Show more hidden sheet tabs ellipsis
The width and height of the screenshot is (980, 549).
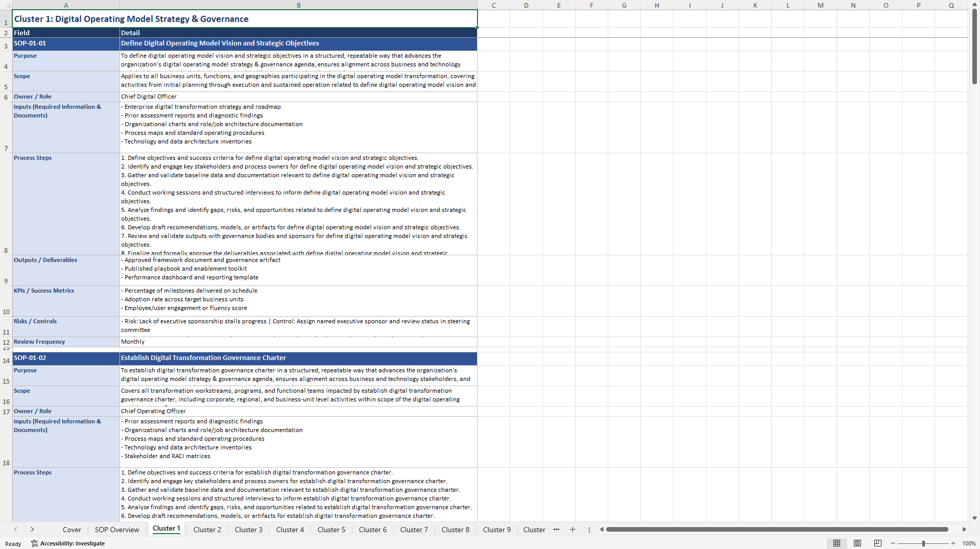[556, 530]
